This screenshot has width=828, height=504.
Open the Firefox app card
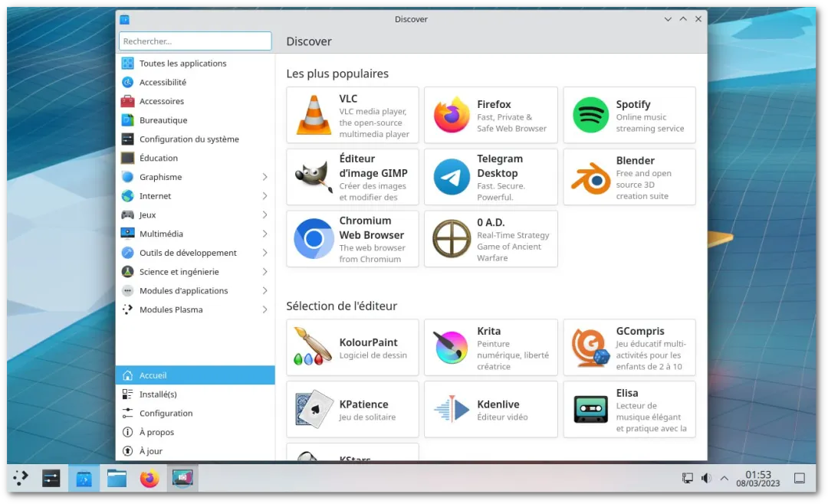pyautogui.click(x=491, y=115)
